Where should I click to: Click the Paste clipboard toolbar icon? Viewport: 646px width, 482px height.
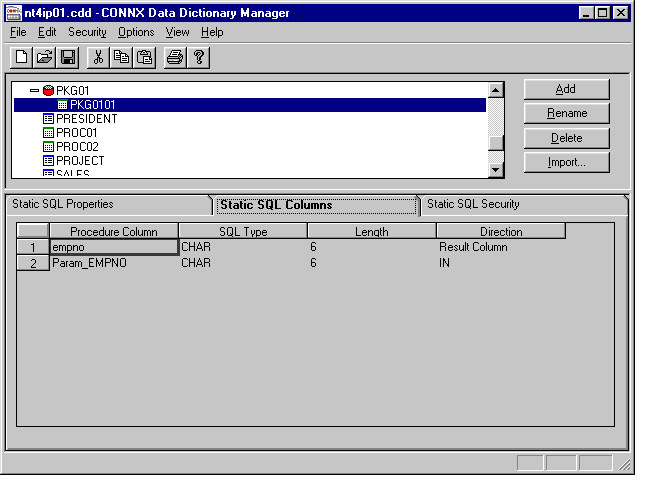tap(145, 57)
